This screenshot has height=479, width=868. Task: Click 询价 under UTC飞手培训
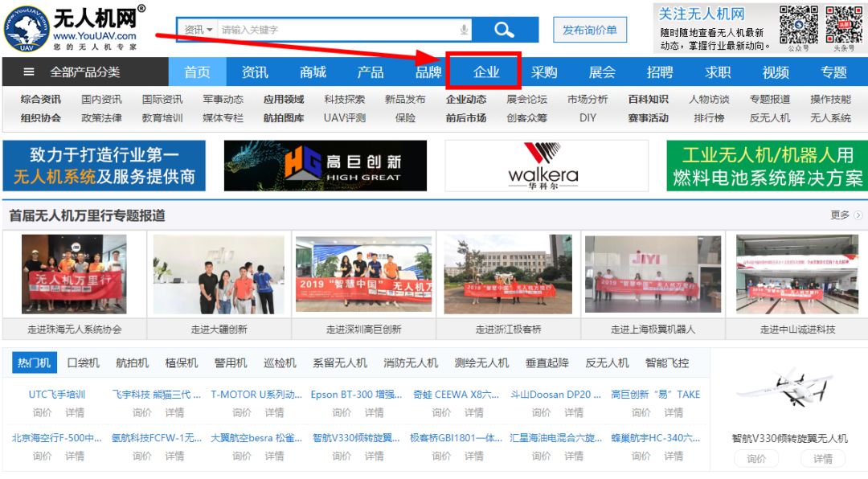tap(42, 412)
